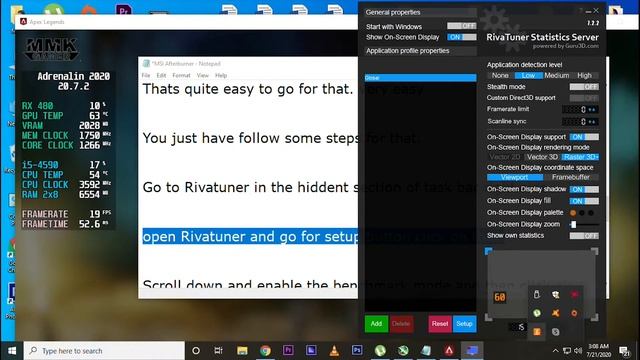Click the Scanline sync stepper arrows
Viewport: 640px width, 360px height.
pos(593,122)
